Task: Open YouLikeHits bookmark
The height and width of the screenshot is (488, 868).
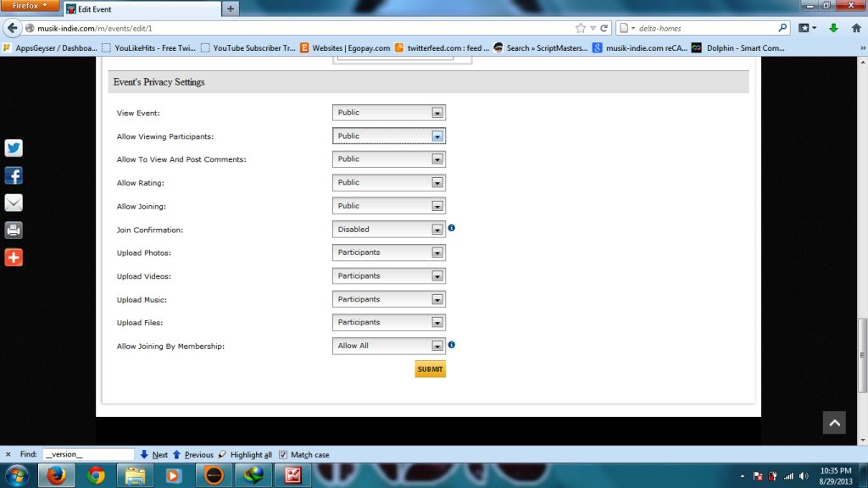Action: pyautogui.click(x=149, y=48)
